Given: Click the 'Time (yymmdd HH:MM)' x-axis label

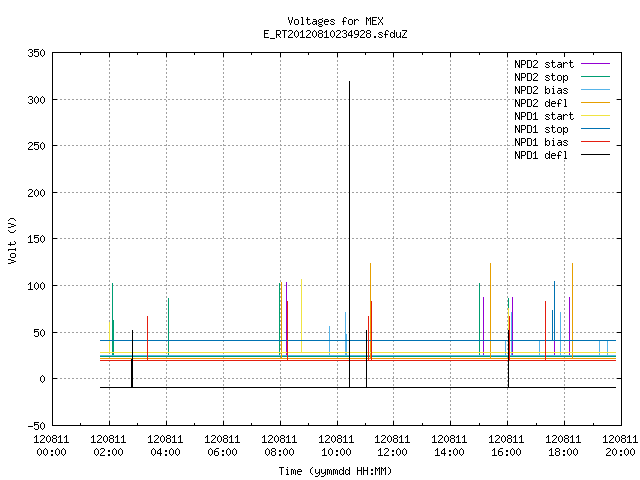Looking at the screenshot, I should (335, 471).
